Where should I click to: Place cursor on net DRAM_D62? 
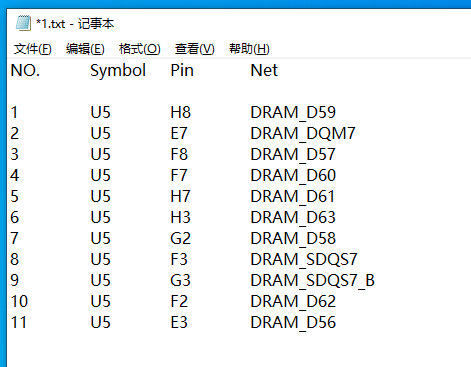(293, 302)
